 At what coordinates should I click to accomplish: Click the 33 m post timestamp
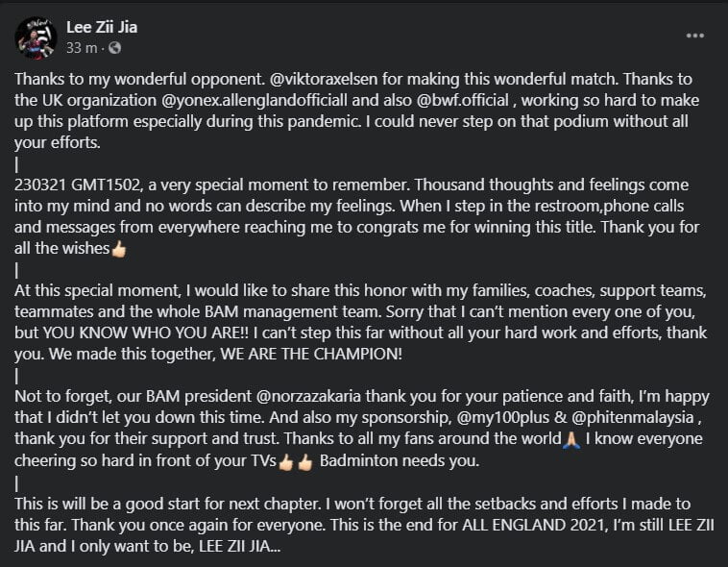click(82, 48)
